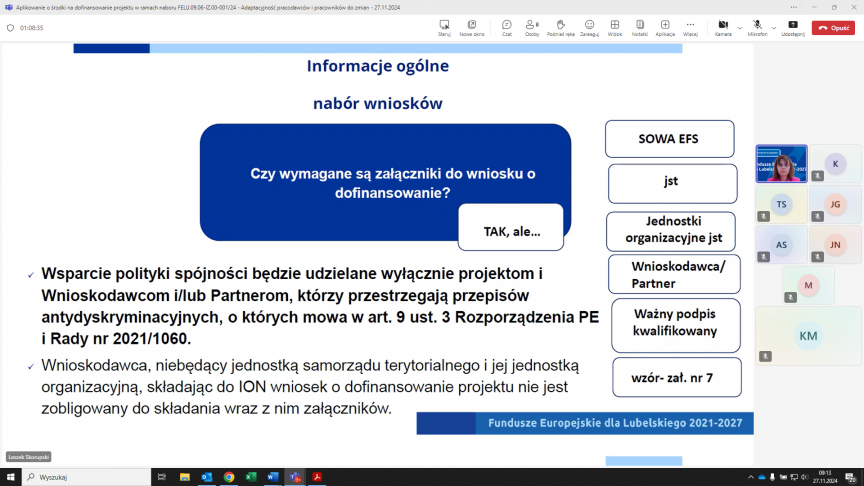Viewport: 864px width, 486px height.
Task: Click the wzór- zał. nr 7 box
Action: pyautogui.click(x=677, y=377)
